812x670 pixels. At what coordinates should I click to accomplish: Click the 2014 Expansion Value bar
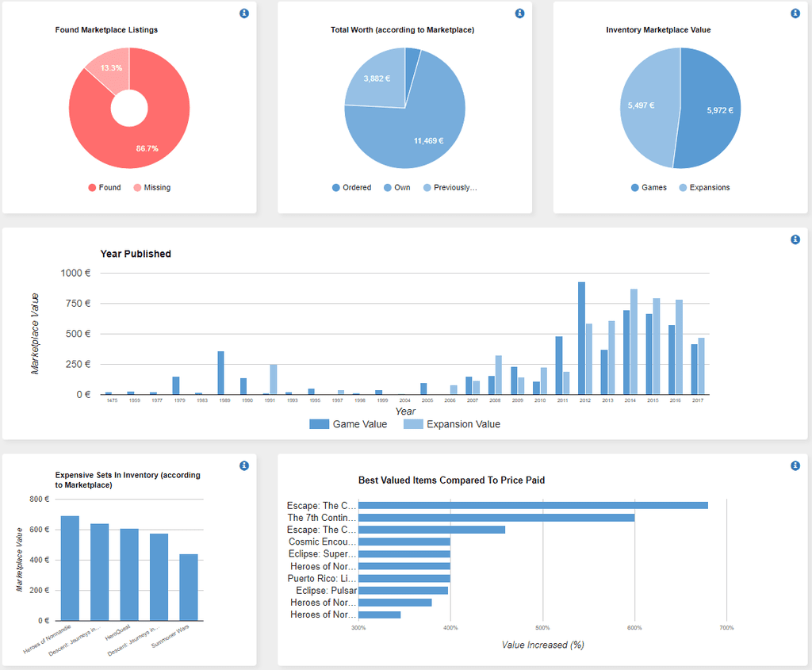tap(634, 342)
